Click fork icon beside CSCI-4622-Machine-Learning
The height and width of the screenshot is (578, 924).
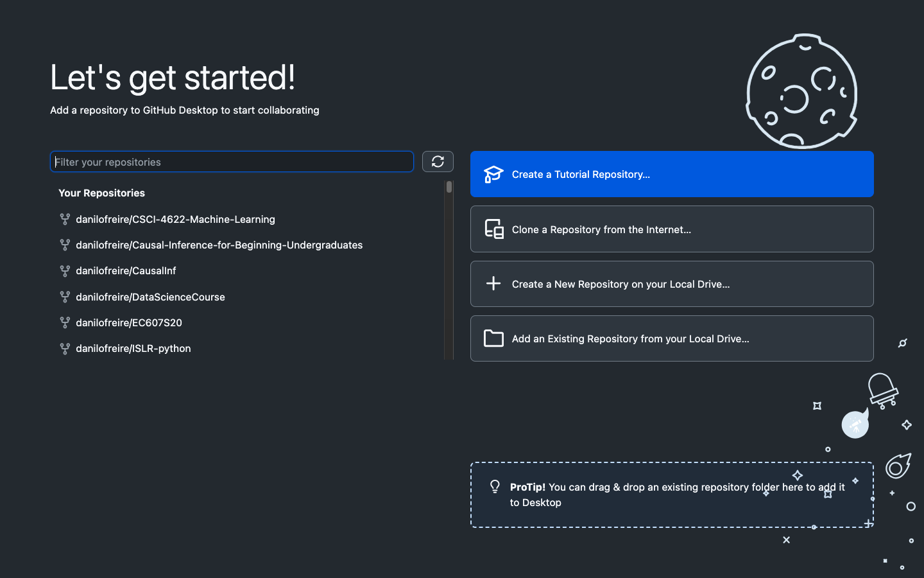tap(65, 220)
